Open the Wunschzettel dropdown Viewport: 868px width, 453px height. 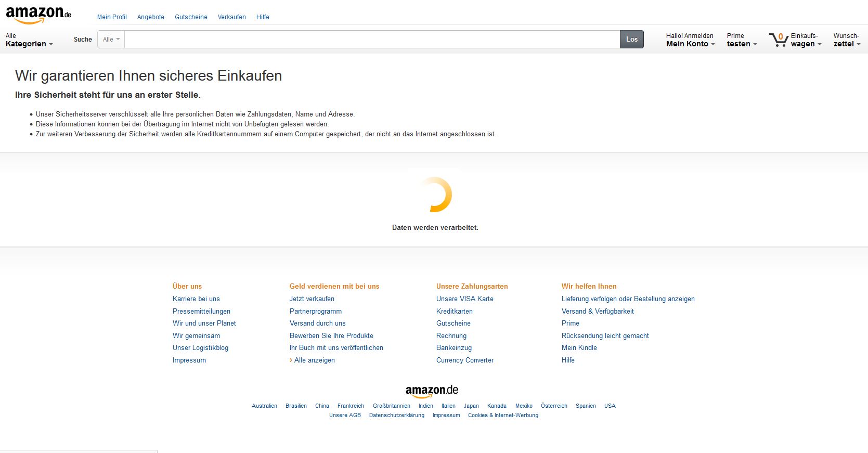847,40
